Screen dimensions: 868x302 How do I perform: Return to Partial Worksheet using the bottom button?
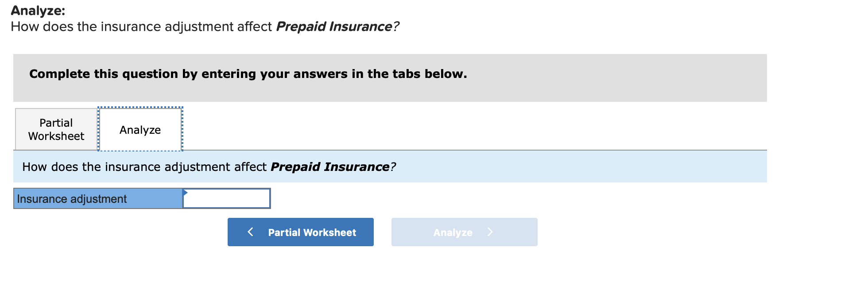point(300,232)
